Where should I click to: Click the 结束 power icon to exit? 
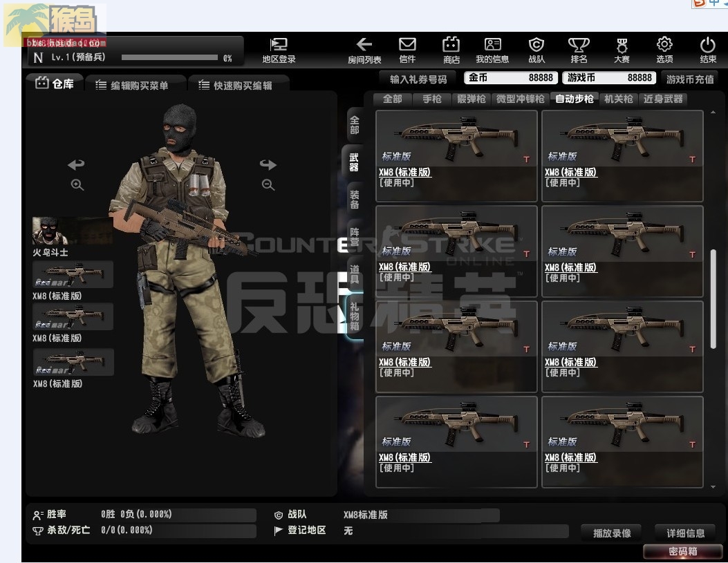coord(707,50)
